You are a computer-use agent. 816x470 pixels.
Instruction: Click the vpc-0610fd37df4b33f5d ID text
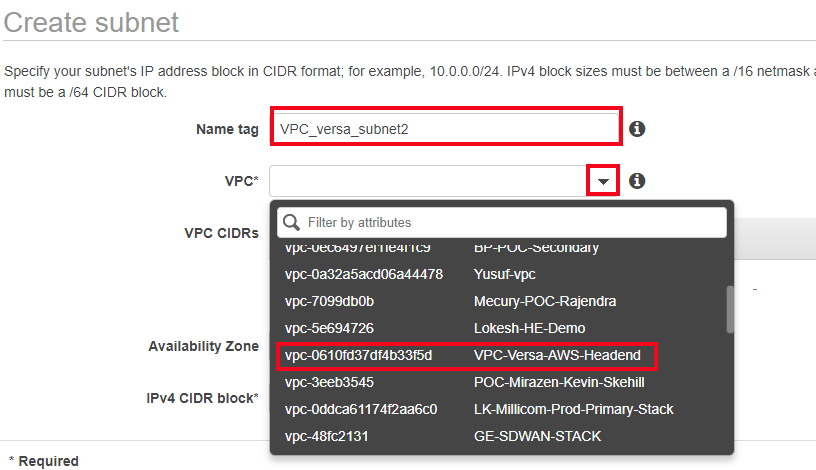pos(359,355)
